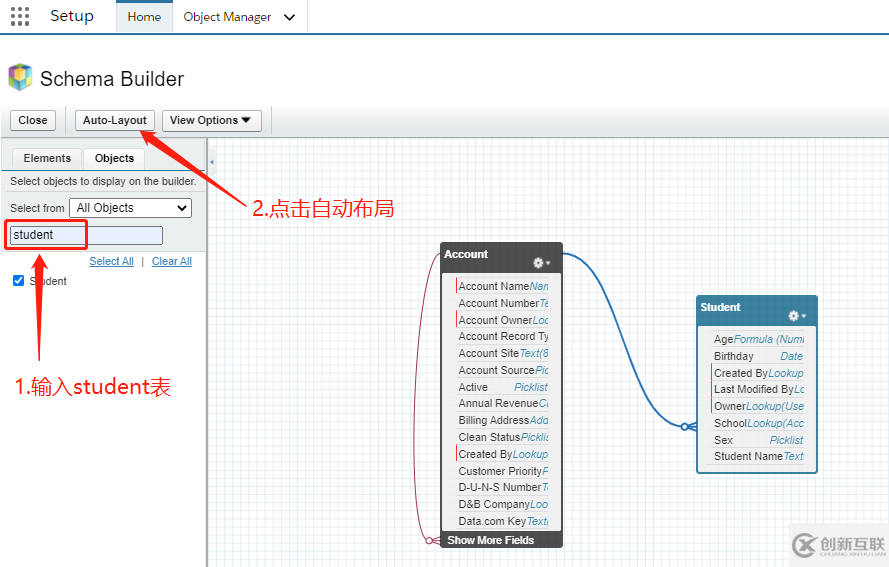Viewport: 889px width, 567px height.
Task: Open the Object Manager tab
Action: (x=227, y=17)
